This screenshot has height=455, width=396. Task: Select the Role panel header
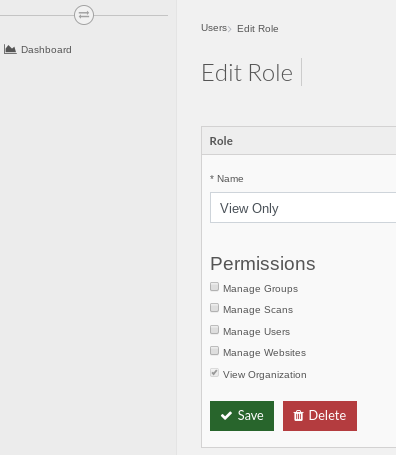299,141
